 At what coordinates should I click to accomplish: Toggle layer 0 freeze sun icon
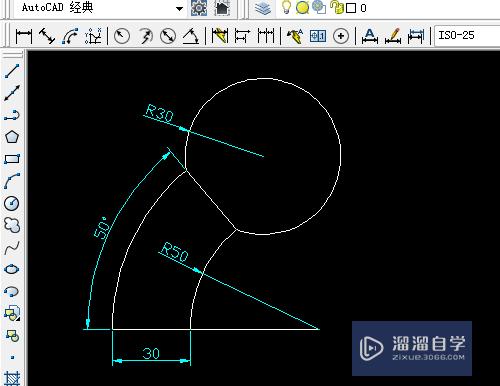coord(302,7)
